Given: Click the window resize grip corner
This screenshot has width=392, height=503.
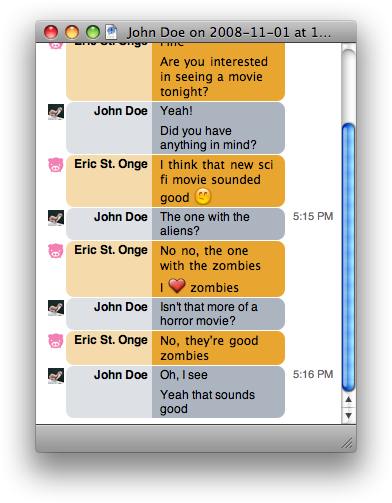Looking at the screenshot, I should click(348, 443).
